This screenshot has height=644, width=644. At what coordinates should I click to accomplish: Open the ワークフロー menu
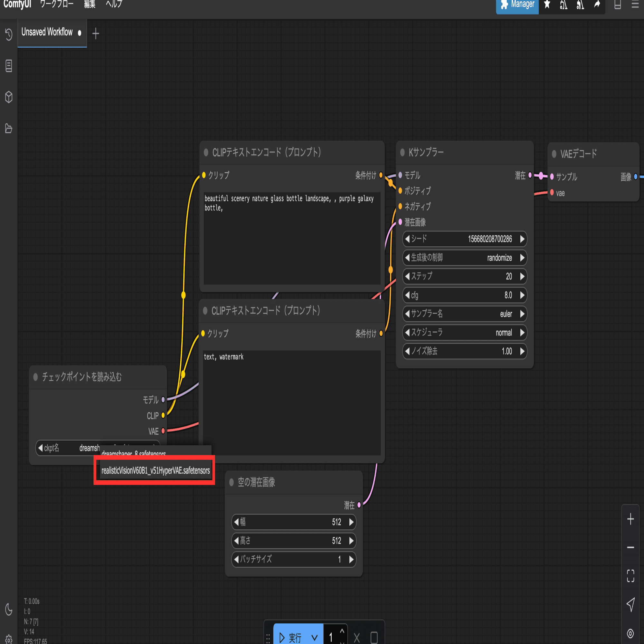pyautogui.click(x=57, y=4)
